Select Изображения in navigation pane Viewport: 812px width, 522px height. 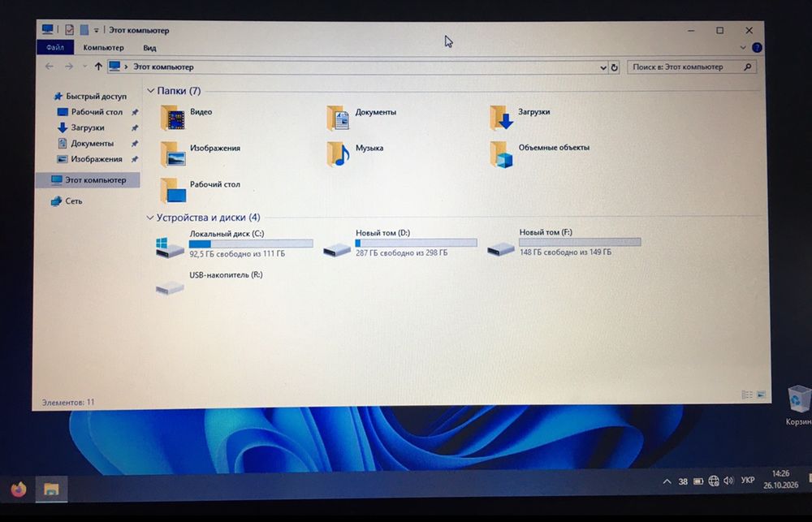coord(90,159)
